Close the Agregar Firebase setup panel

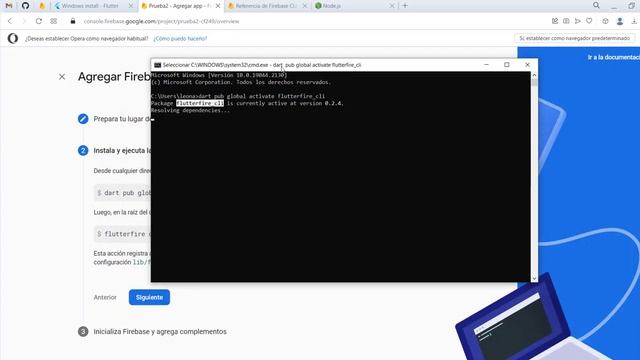pyautogui.click(x=62, y=76)
